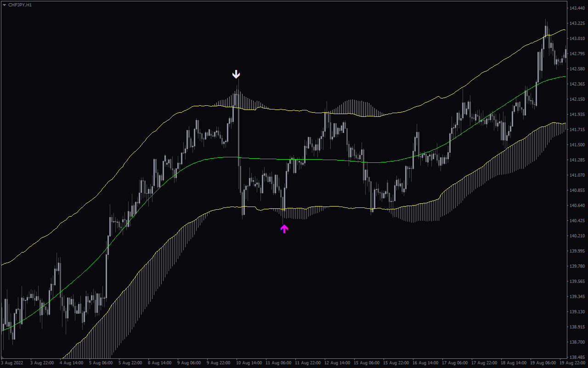Click the 143.010 price label

click(x=577, y=39)
